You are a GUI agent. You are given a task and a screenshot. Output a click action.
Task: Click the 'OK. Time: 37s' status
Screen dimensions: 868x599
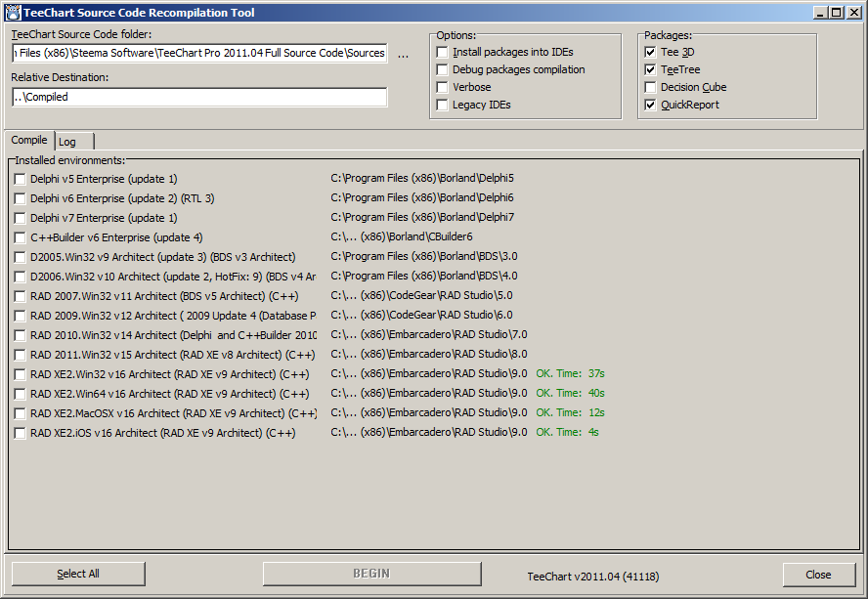tap(570, 373)
